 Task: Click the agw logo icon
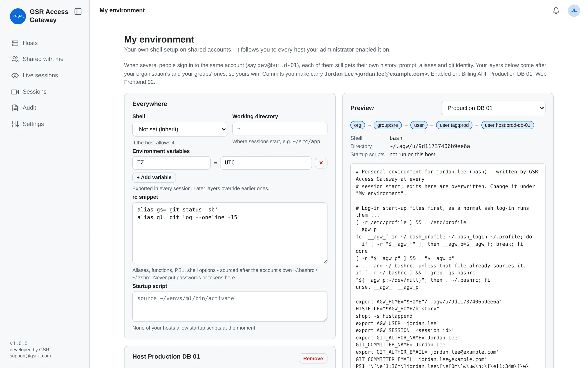[x=18, y=16]
